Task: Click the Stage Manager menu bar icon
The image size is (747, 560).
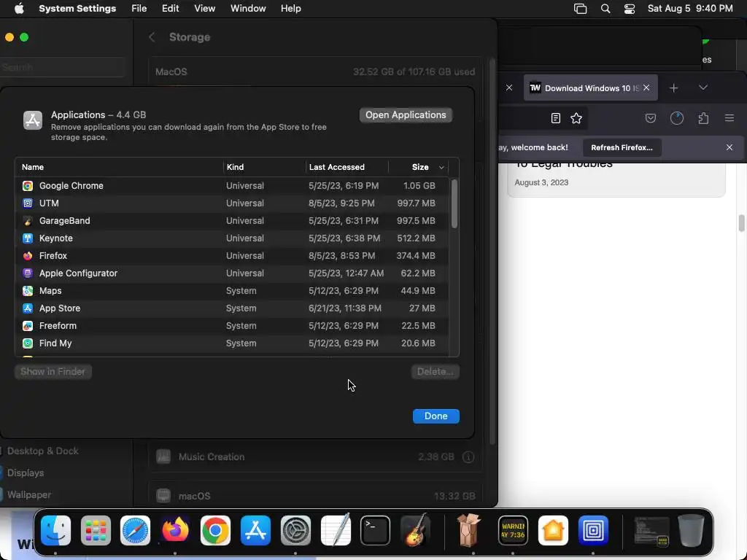Action: pos(580,9)
